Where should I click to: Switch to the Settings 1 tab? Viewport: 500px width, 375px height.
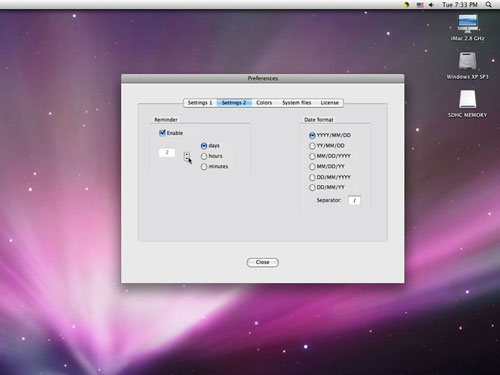coord(200,103)
